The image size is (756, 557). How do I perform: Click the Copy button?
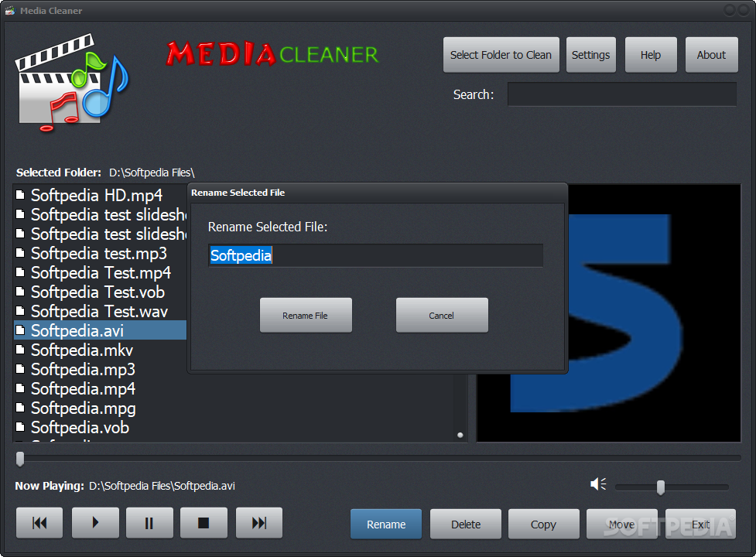[543, 525]
